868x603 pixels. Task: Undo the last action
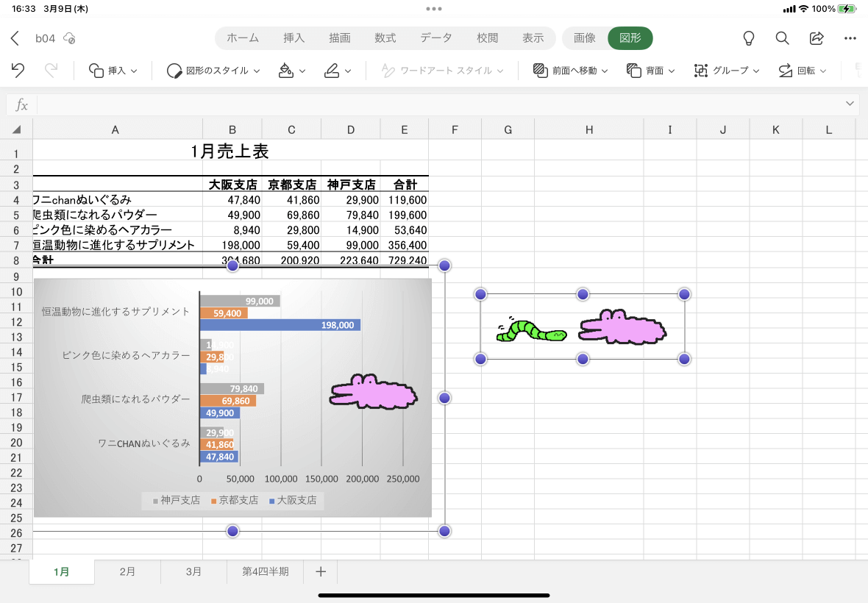18,71
